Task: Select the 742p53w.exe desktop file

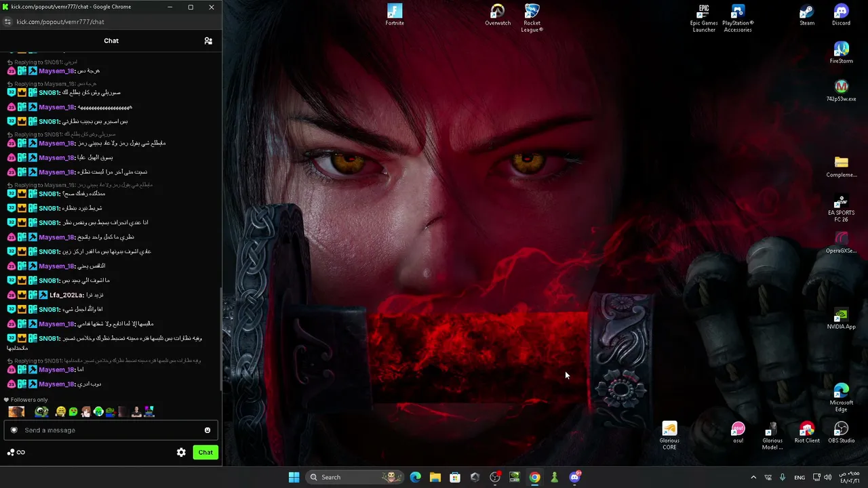Action: 841,90
